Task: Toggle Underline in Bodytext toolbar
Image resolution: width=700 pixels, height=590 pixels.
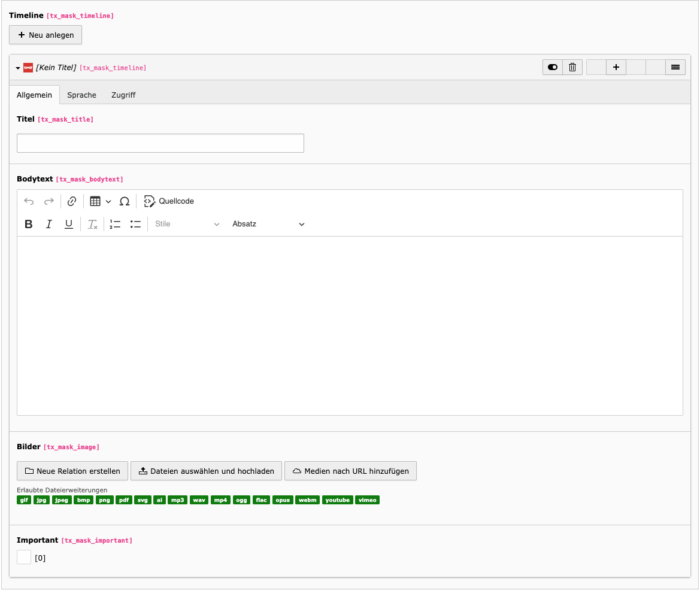Action: pos(69,224)
